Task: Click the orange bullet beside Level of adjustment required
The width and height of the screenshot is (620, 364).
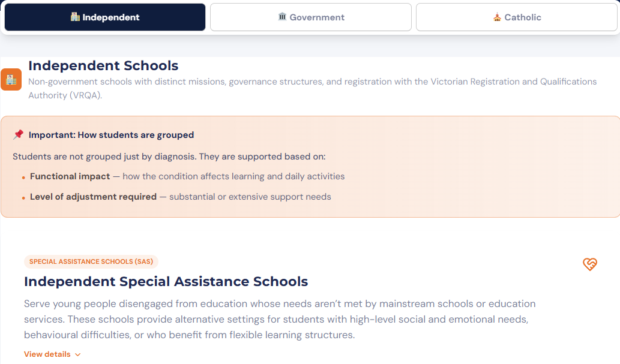Action: [x=25, y=197]
